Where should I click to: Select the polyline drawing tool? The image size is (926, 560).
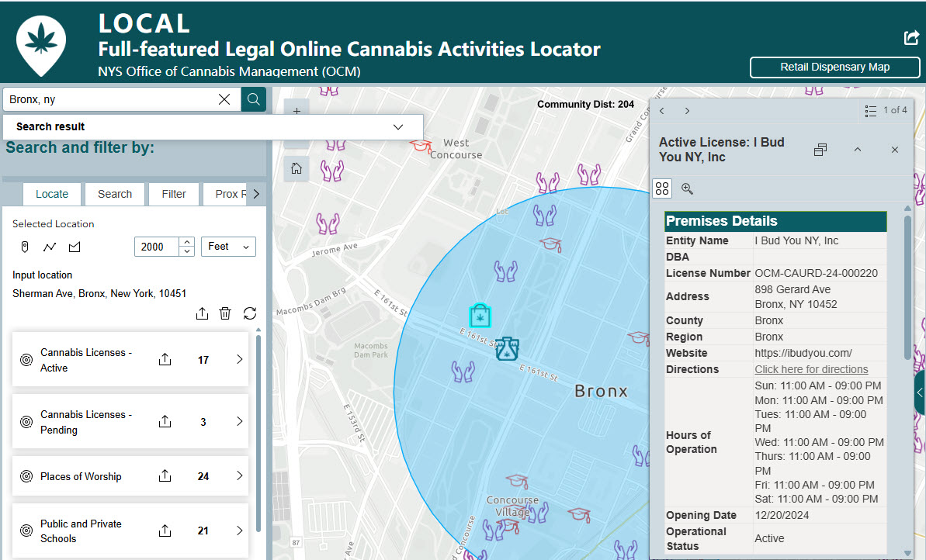coord(50,247)
